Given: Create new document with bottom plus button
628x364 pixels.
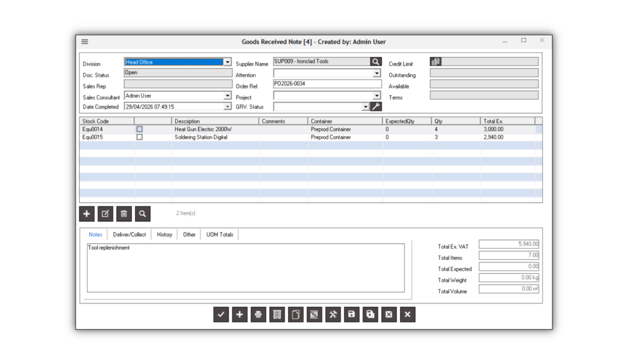Looking at the screenshot, I should pyautogui.click(x=240, y=314).
